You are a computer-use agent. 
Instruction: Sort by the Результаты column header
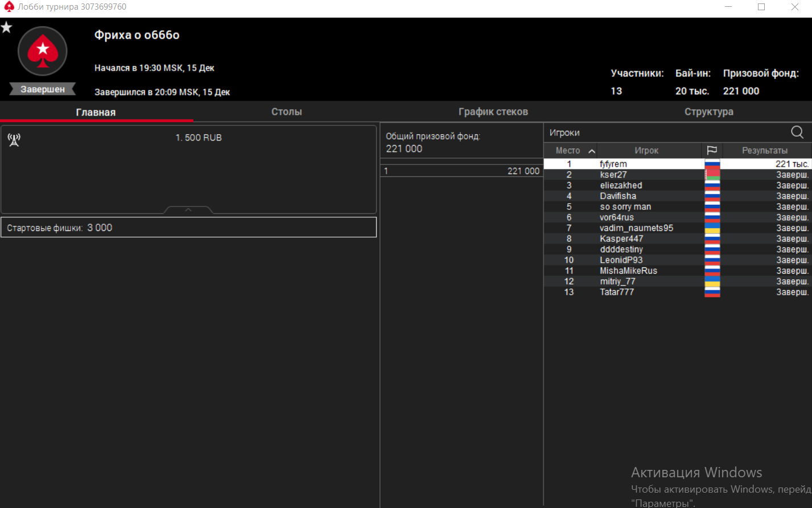click(x=764, y=151)
